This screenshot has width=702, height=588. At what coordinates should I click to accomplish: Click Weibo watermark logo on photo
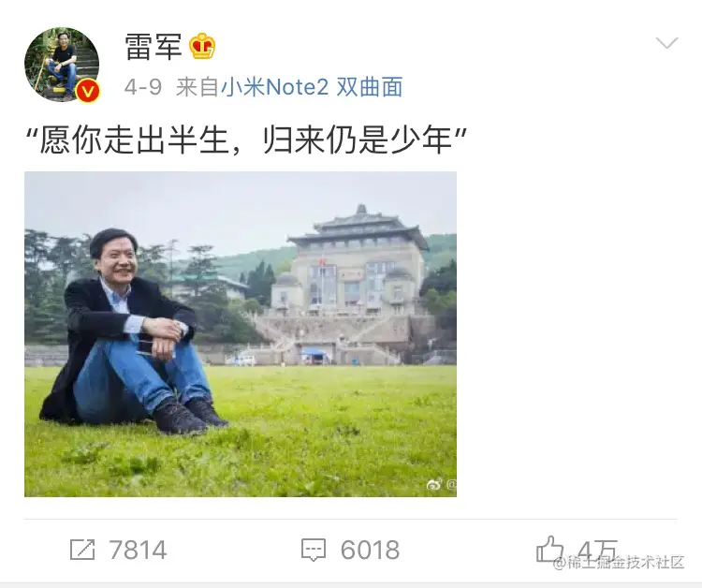434,484
